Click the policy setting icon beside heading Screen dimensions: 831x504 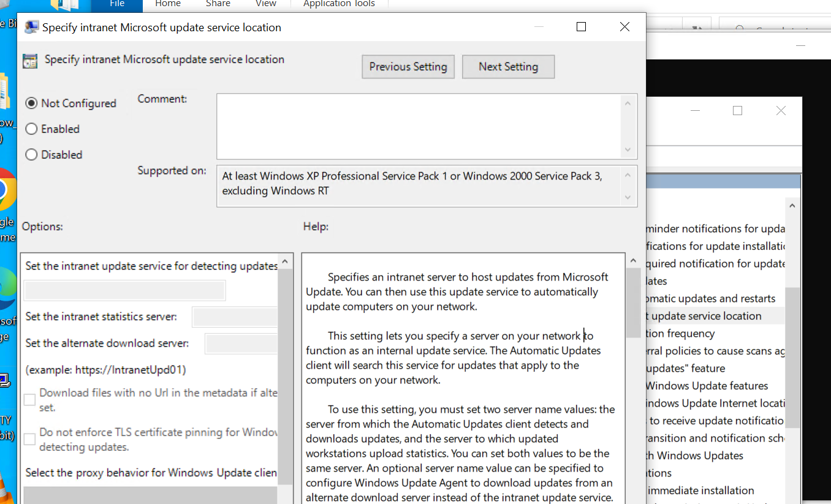click(x=29, y=61)
